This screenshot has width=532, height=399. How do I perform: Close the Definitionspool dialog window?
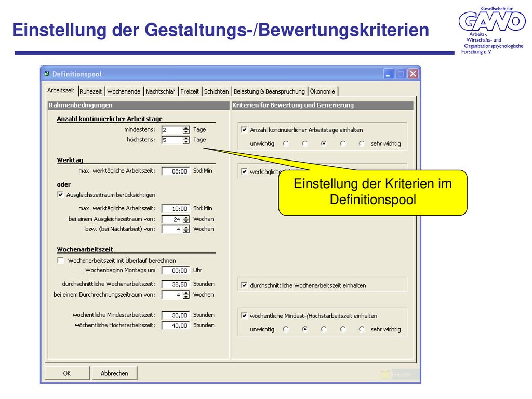click(x=413, y=74)
